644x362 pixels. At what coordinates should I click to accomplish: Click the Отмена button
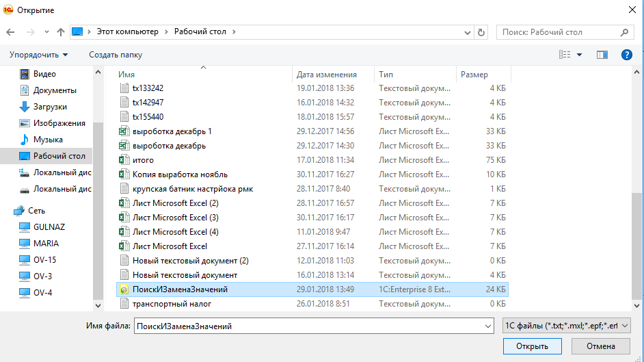coord(601,346)
